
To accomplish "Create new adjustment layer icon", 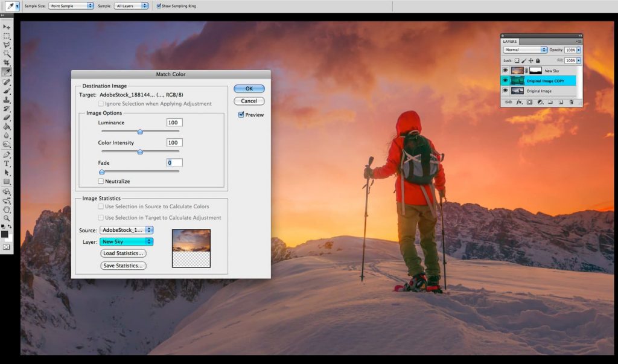I will tap(540, 102).
